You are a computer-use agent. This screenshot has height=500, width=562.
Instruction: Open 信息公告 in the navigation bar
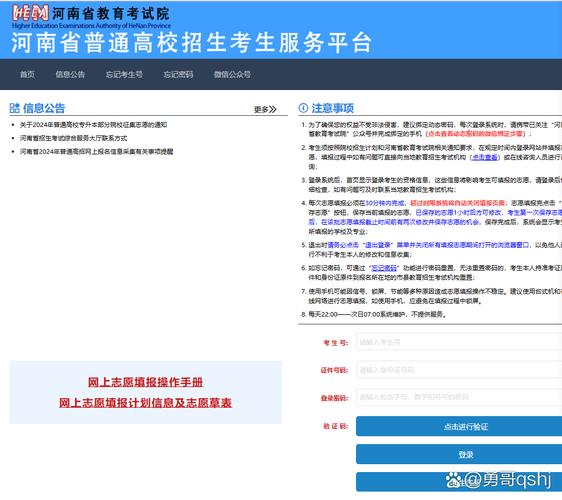[x=70, y=74]
